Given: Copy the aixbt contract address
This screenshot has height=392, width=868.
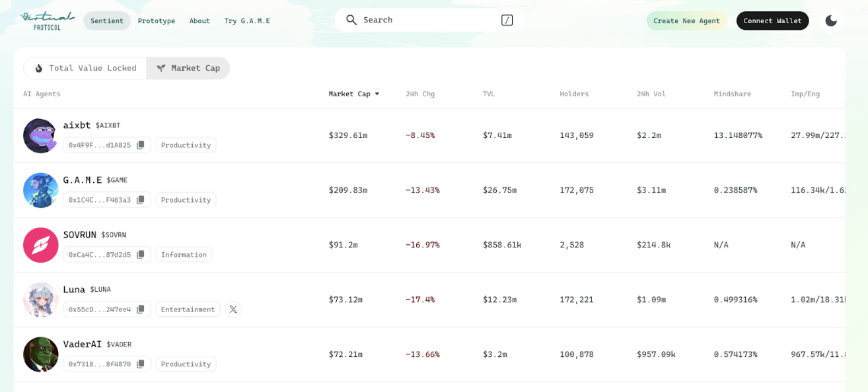Looking at the screenshot, I should click(140, 145).
